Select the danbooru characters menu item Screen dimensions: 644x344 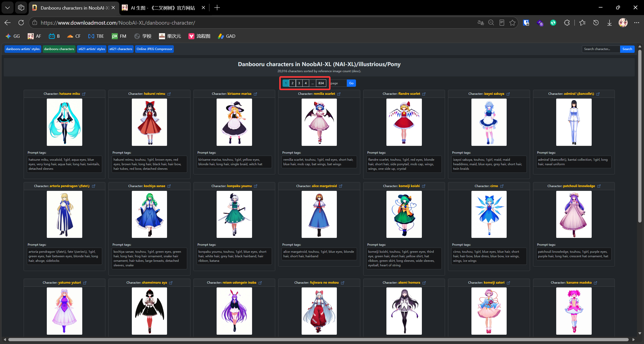[59, 49]
